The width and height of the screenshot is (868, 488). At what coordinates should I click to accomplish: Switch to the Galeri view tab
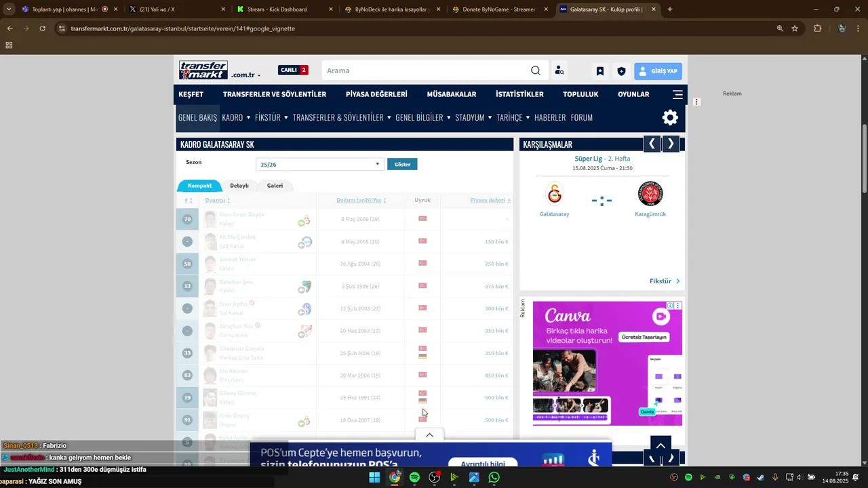[x=275, y=186]
